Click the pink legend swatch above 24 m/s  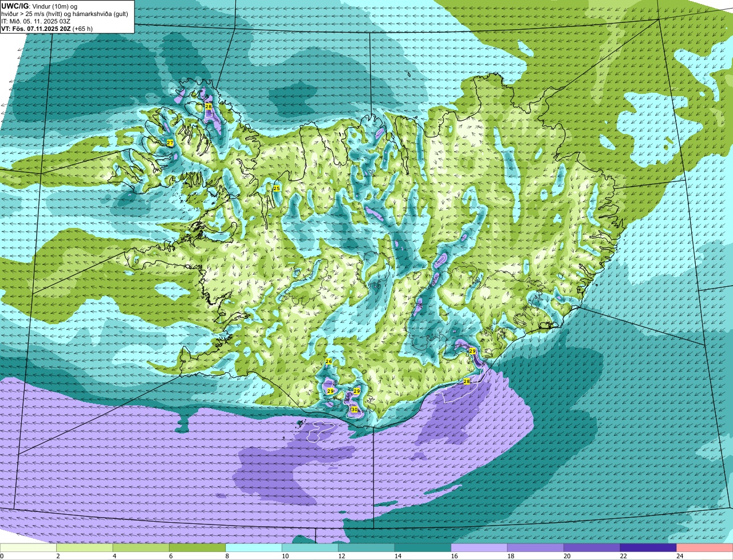(705, 548)
